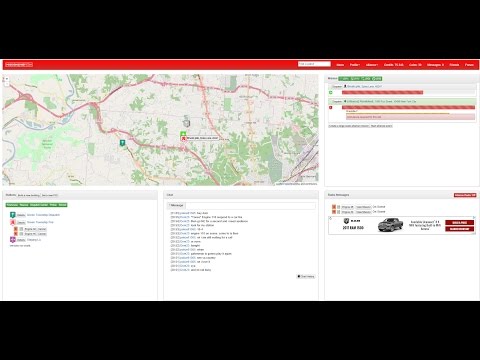The width and height of the screenshot is (480, 360).
Task: Click the teal dispatch building icon in the building list
Action: (x=13, y=215)
